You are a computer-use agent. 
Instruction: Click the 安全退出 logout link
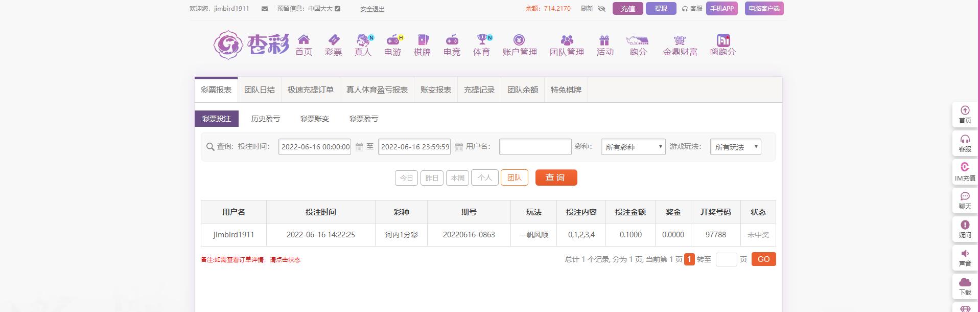click(x=372, y=9)
